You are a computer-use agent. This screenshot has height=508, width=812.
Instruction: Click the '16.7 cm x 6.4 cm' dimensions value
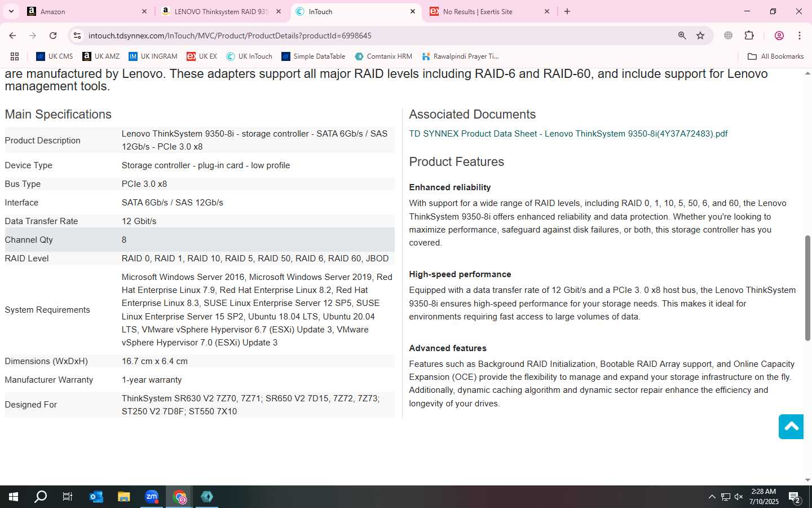[x=155, y=361]
